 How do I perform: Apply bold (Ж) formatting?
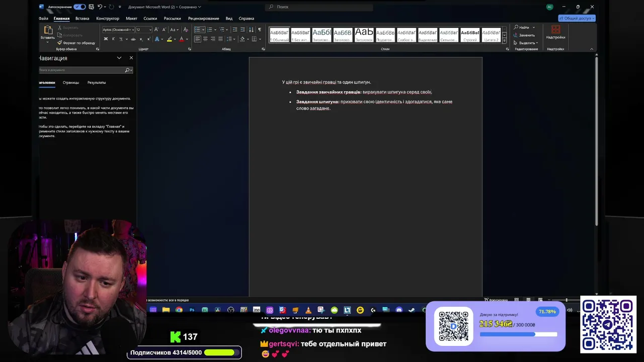106,39
